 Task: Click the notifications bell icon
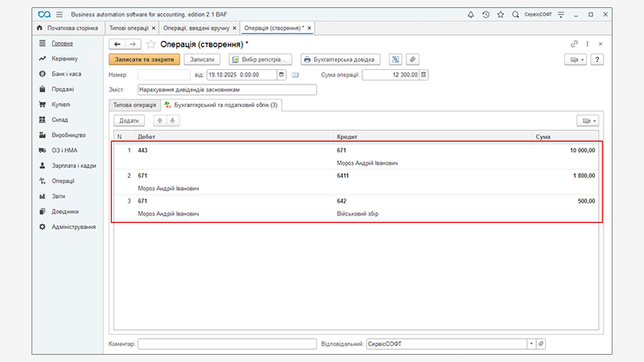[471, 14]
